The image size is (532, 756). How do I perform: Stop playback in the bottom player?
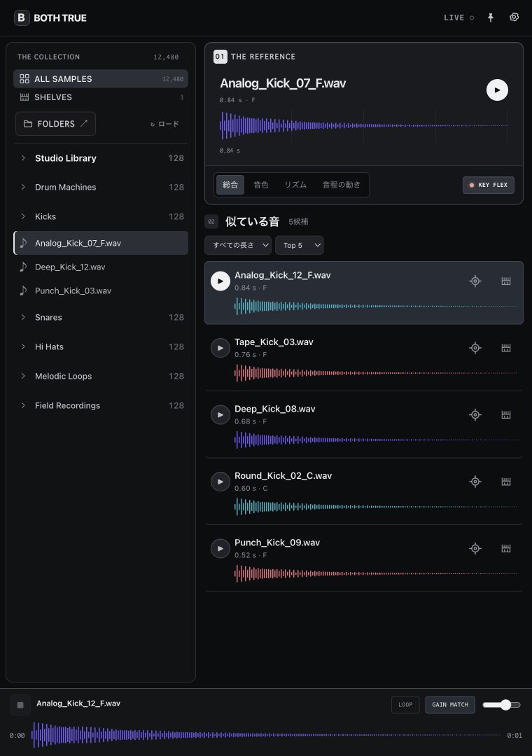coord(20,705)
